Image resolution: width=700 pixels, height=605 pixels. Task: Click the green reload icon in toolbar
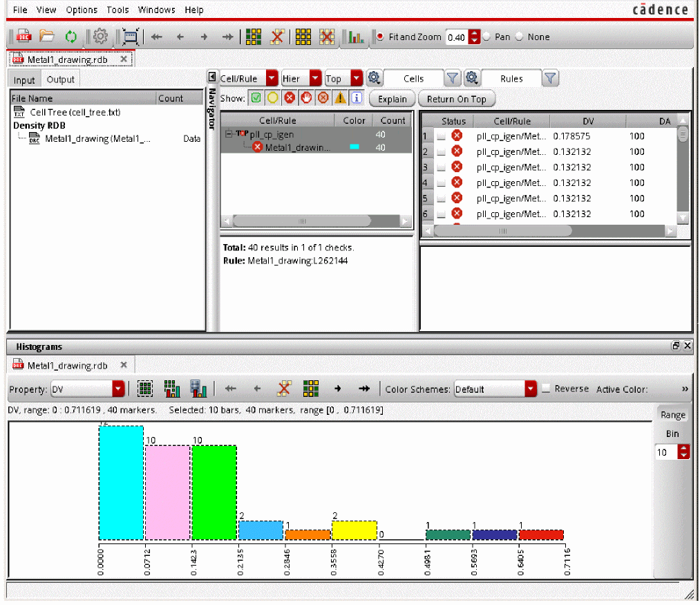click(70, 37)
